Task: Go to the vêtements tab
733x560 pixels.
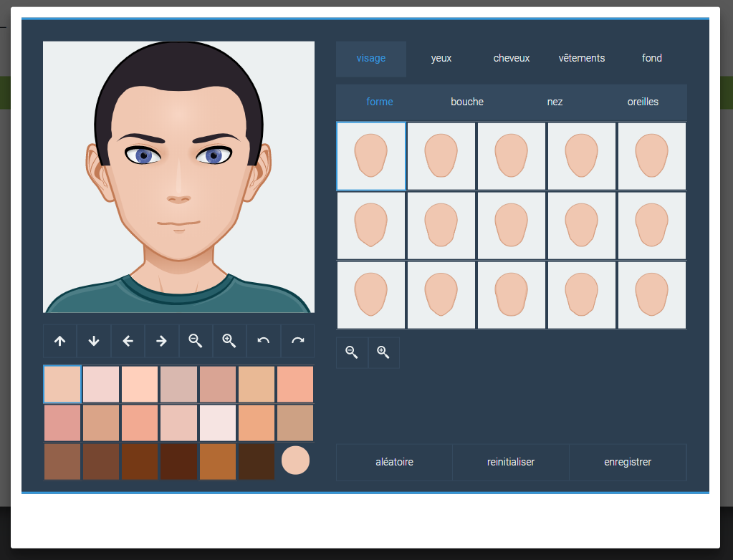Action: pyautogui.click(x=582, y=59)
